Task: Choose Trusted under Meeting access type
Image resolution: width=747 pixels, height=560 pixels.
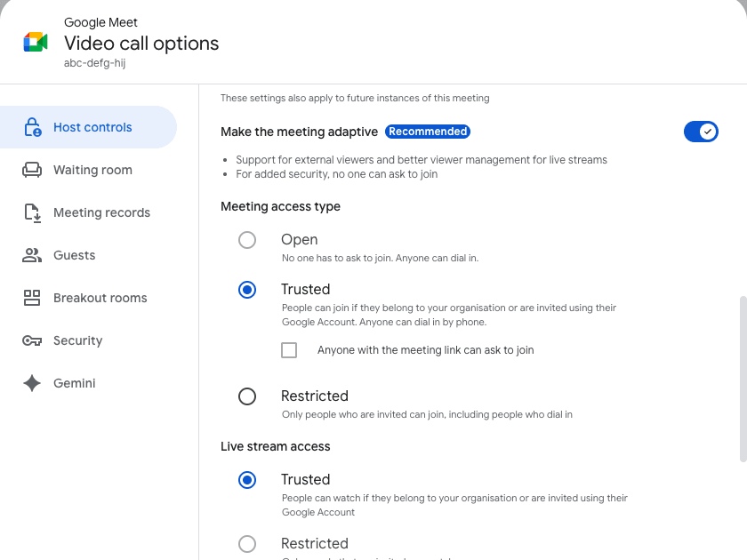Action: pos(247,290)
